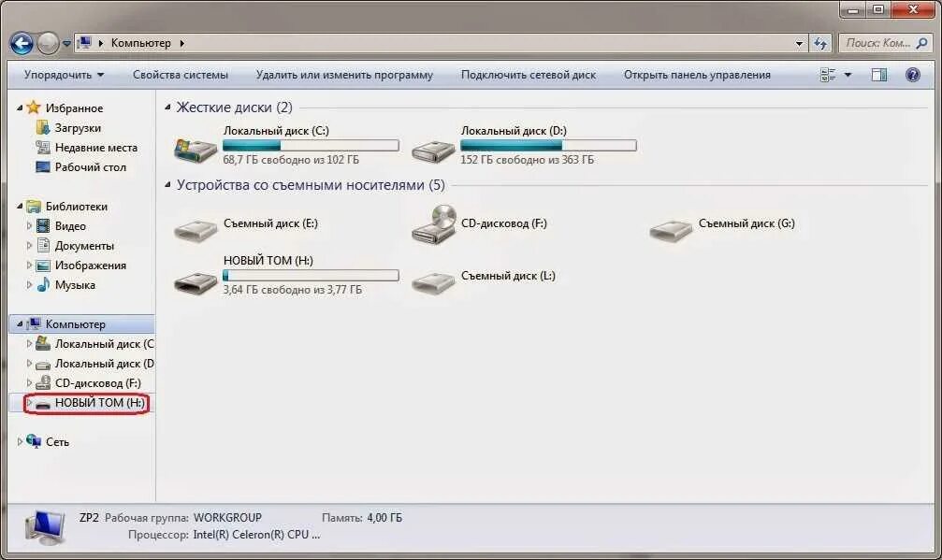Open the recent pages dropdown arrow
This screenshot has height=560, width=942.
pyautogui.click(x=66, y=44)
